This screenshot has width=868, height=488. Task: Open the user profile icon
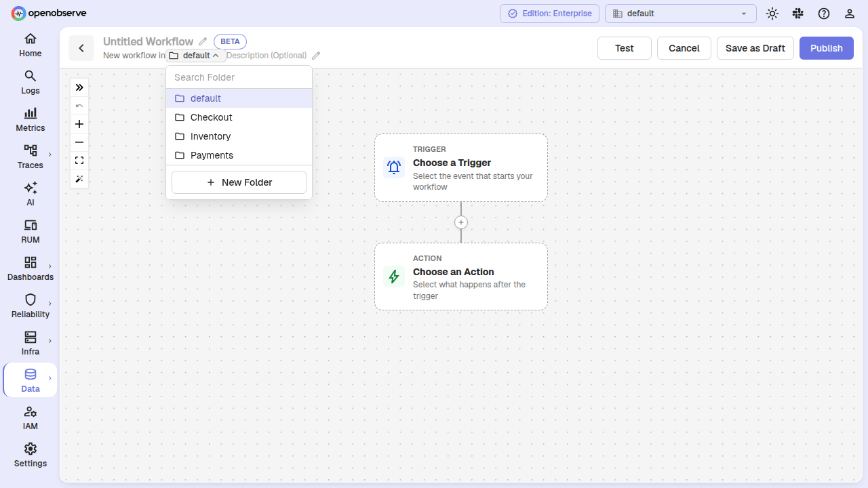point(849,14)
